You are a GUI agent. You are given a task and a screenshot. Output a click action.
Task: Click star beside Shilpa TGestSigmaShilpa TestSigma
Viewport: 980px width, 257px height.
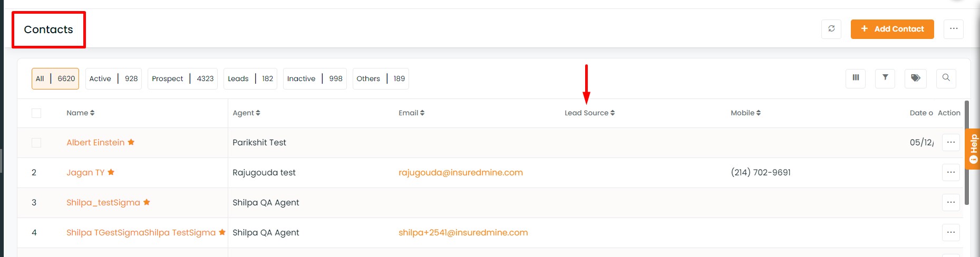point(222,232)
